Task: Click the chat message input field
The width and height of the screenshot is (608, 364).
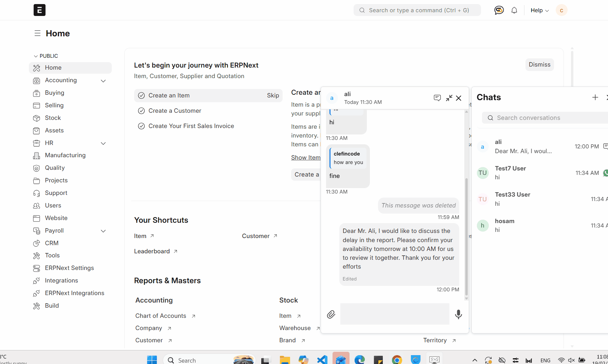Action: pyautogui.click(x=394, y=314)
